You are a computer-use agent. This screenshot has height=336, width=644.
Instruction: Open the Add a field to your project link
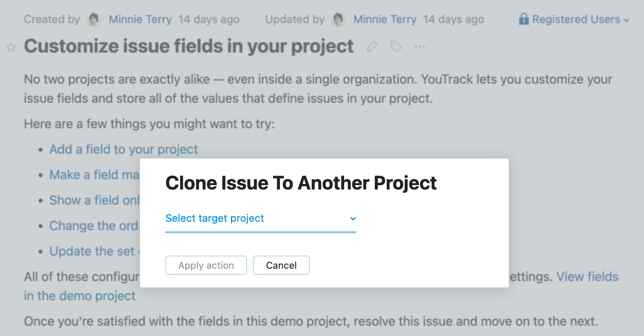(123, 149)
